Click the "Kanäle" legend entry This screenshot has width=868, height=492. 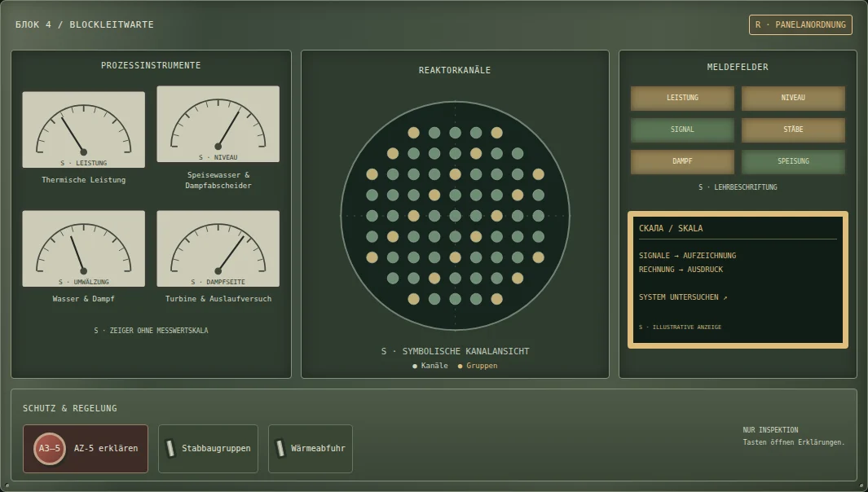(430, 366)
